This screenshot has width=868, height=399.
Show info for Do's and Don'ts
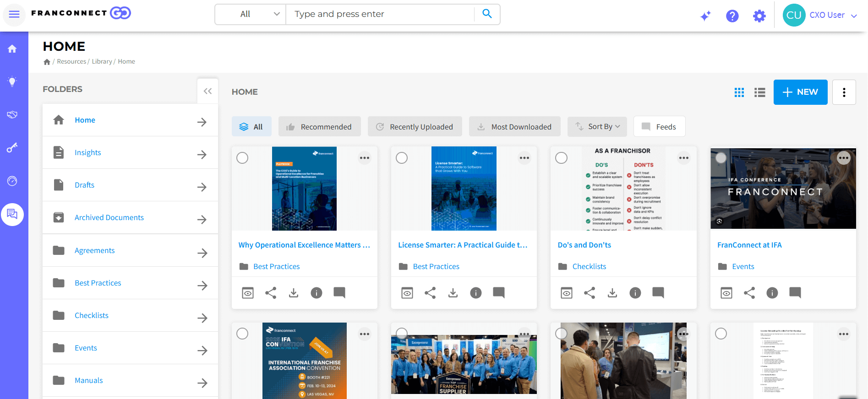pos(635,293)
